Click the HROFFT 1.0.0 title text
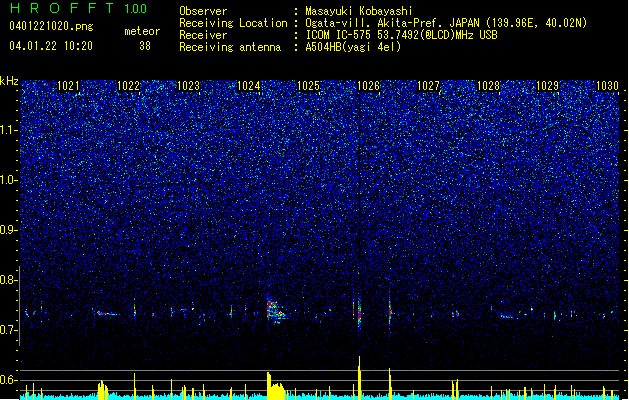 78,8
